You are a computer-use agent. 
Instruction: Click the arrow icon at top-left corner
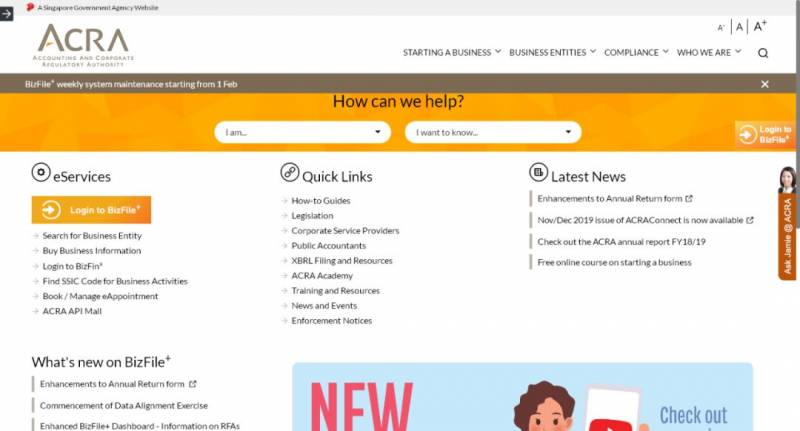pos(6,14)
